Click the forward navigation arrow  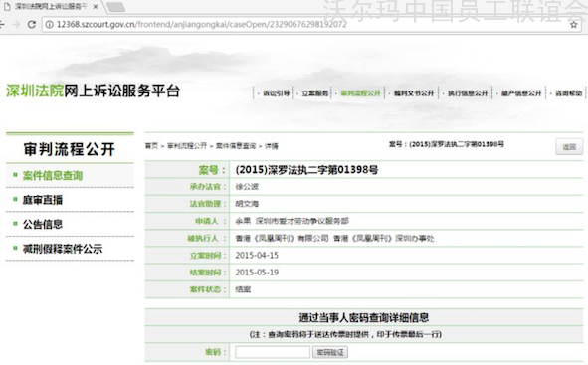[x=16, y=24]
